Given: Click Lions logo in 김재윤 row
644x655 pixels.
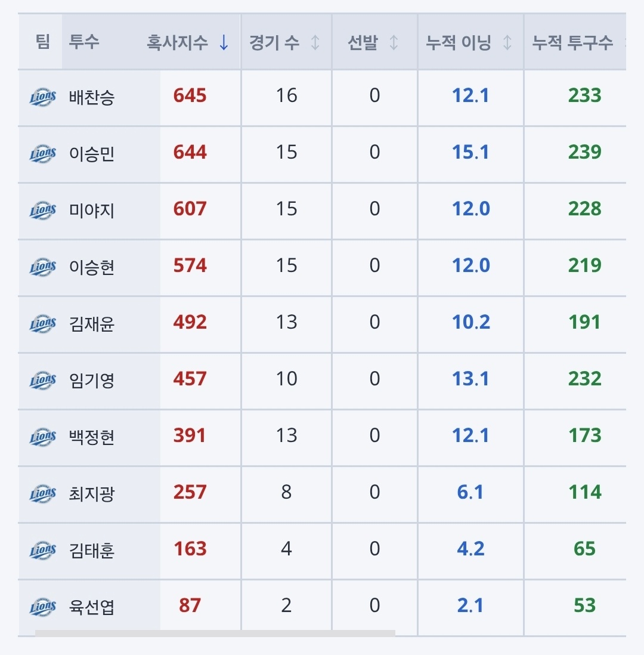Looking at the screenshot, I should pos(42,324).
